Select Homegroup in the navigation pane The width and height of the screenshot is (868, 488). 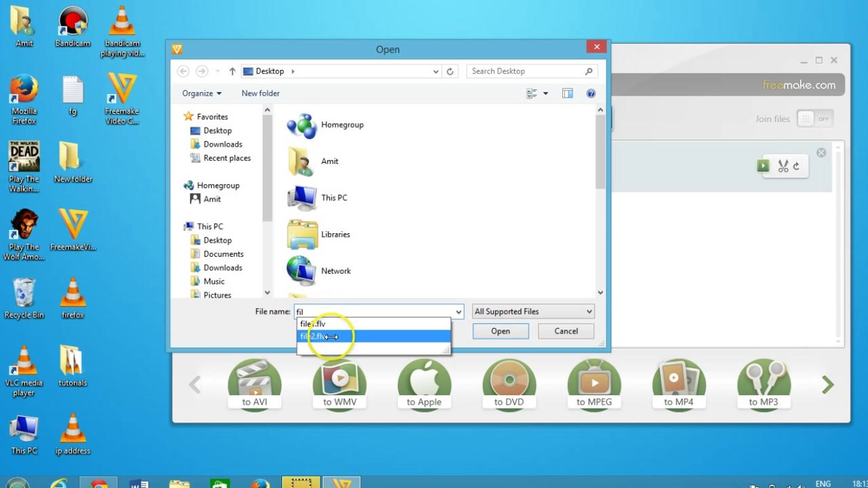(x=218, y=185)
